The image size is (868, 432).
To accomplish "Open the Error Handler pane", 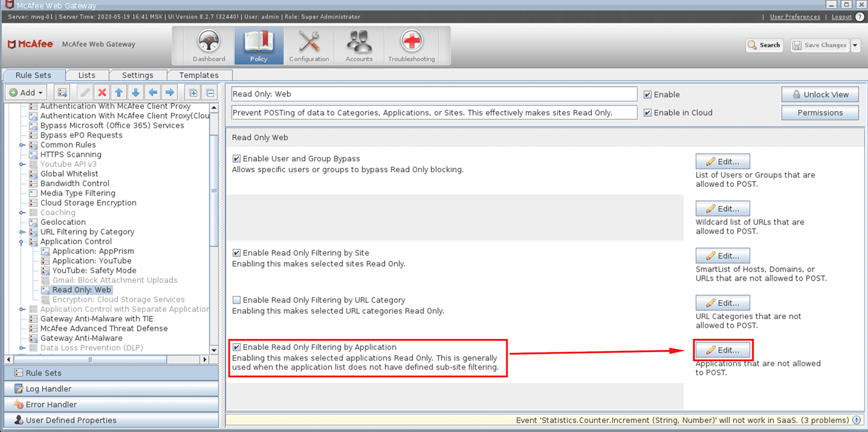I will click(111, 404).
